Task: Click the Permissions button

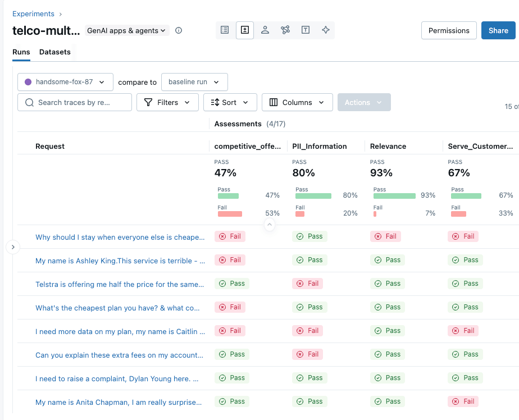Action: [x=449, y=31]
